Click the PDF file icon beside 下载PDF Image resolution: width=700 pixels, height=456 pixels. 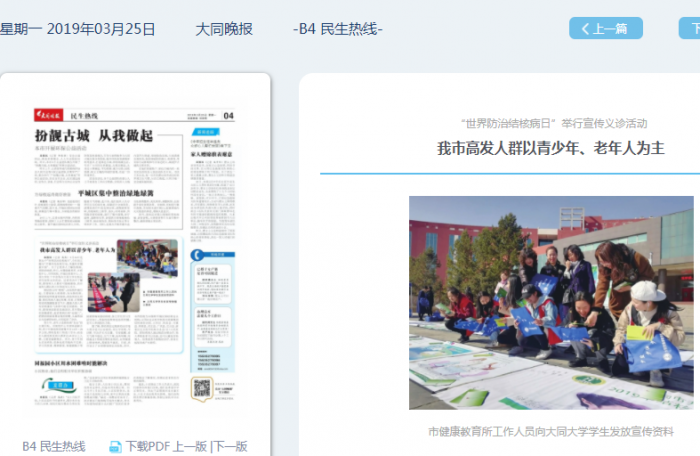point(115,447)
